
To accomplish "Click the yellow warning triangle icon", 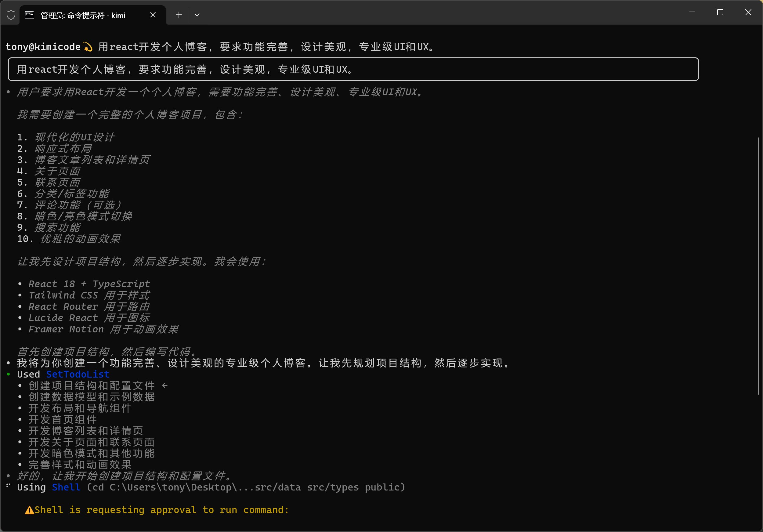I will pyautogui.click(x=30, y=510).
